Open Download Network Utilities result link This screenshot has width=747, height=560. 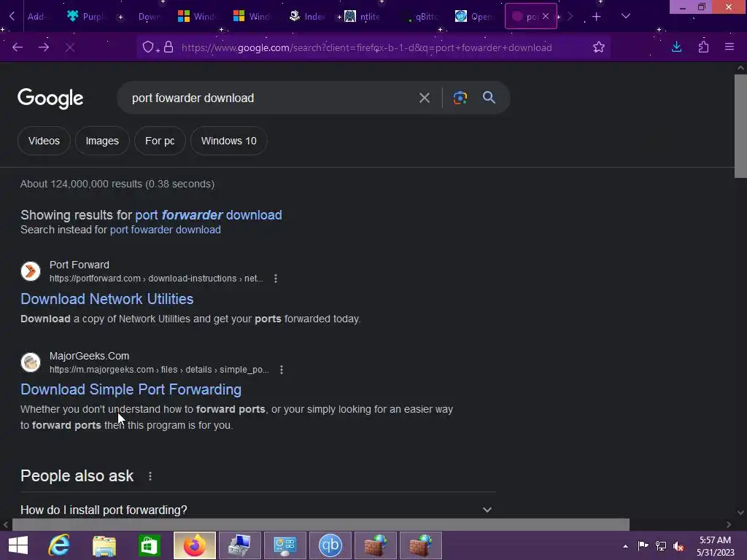pyautogui.click(x=107, y=299)
